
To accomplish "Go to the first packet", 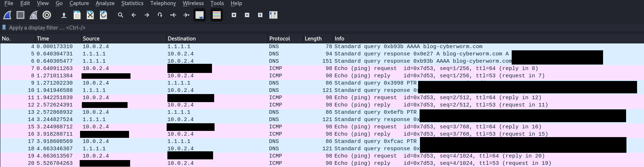I will tap(173, 15).
